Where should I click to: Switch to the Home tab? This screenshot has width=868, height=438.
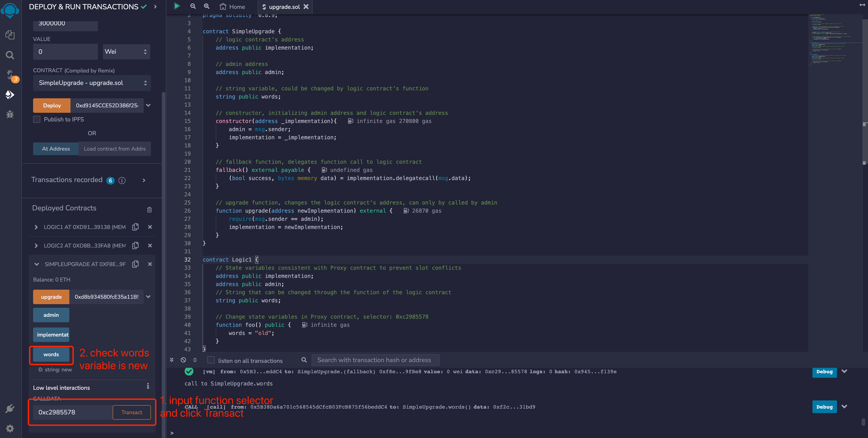pos(232,7)
